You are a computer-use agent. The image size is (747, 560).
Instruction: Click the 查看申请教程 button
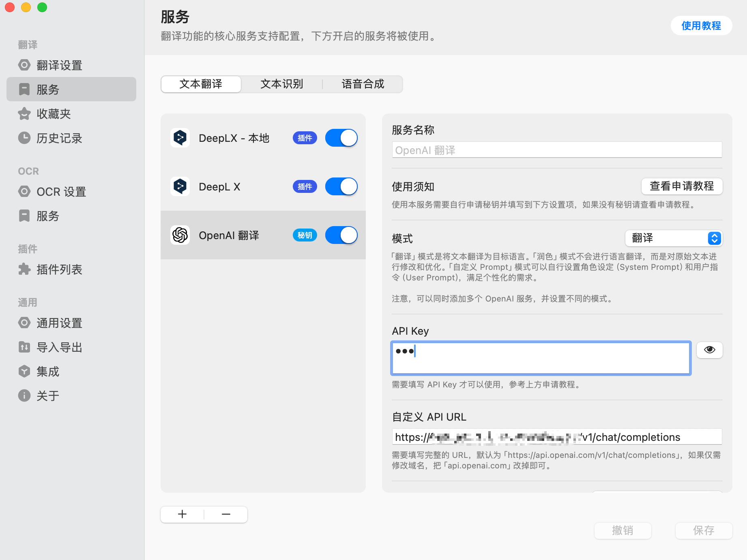point(682,186)
